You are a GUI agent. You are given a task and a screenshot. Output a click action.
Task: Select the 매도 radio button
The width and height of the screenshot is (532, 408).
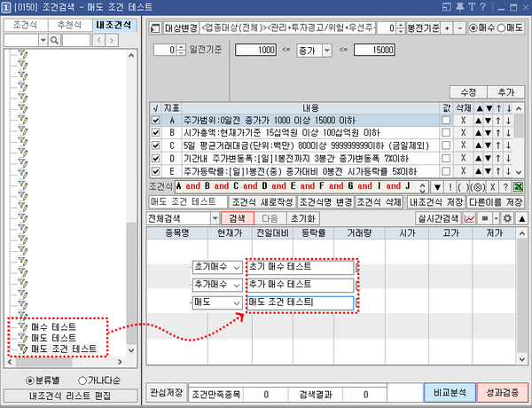502,28
